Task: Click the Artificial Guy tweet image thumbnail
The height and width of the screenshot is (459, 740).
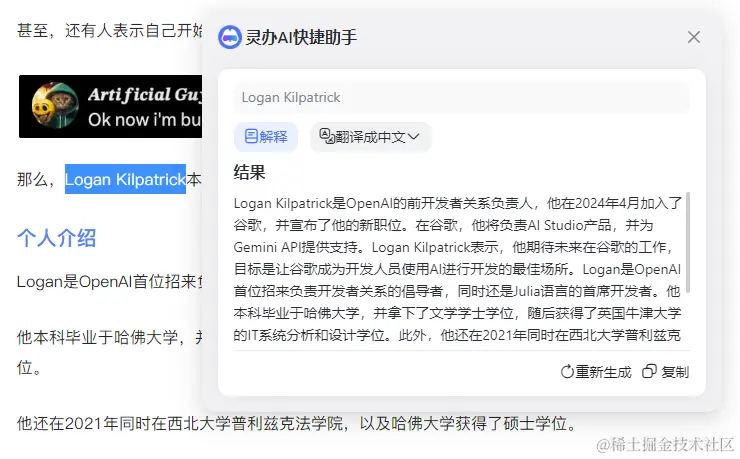Action: 110,107
